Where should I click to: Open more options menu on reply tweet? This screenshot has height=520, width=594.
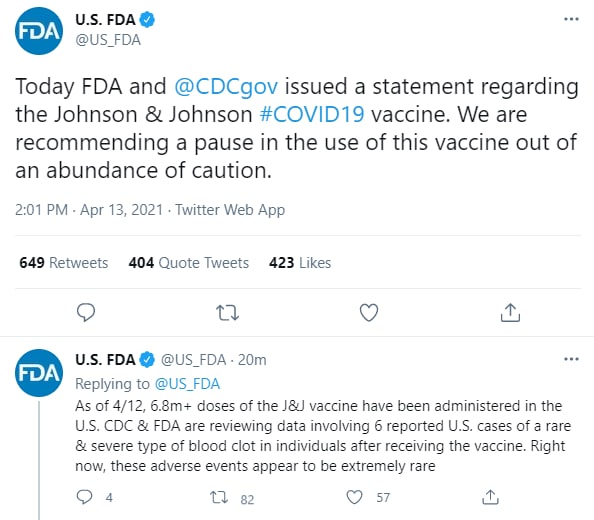pyautogui.click(x=571, y=359)
